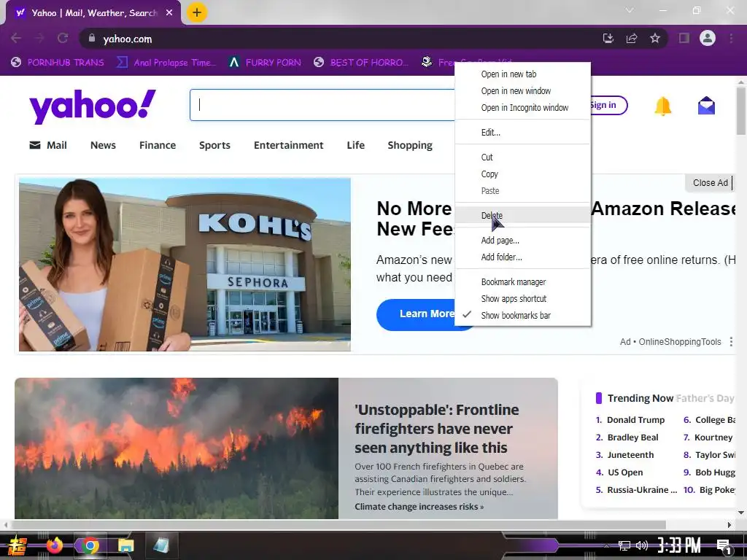Open the Windows start button

17,545
